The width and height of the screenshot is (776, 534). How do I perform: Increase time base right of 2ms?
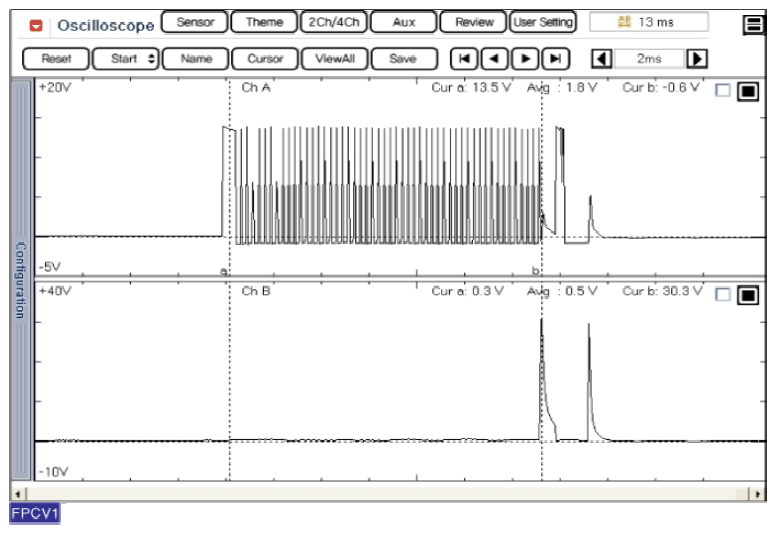click(698, 59)
